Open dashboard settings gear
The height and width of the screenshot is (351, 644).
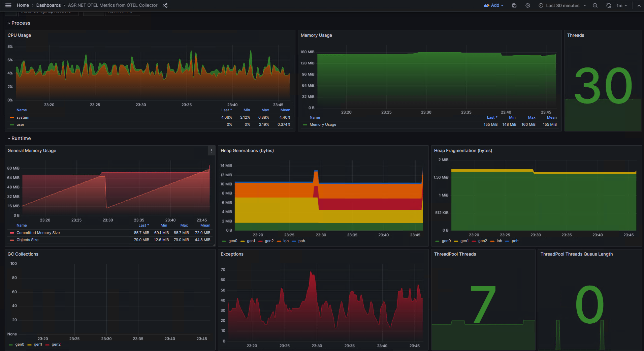(x=528, y=5)
